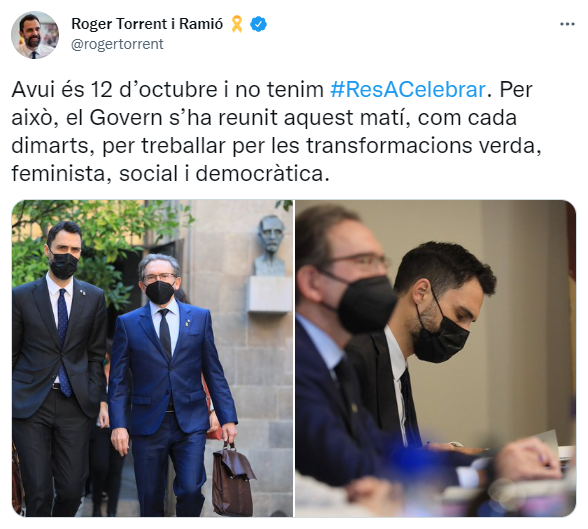
Task: Click the man in the bright blue suit
Action: click(171, 382)
